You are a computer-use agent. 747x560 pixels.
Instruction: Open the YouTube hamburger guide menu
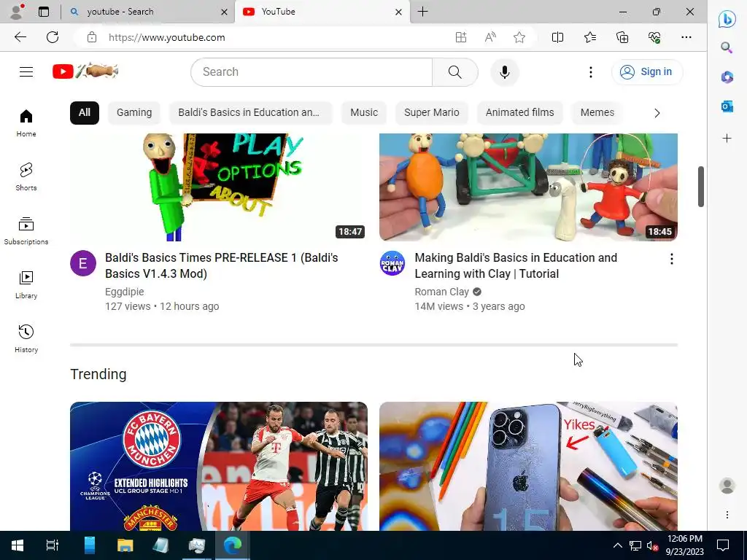(26, 72)
